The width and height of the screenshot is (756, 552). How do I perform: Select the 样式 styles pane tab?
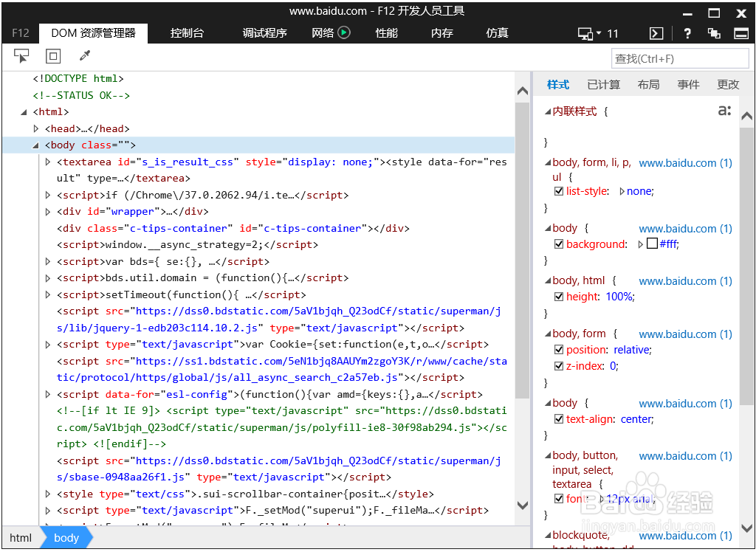[x=558, y=85]
